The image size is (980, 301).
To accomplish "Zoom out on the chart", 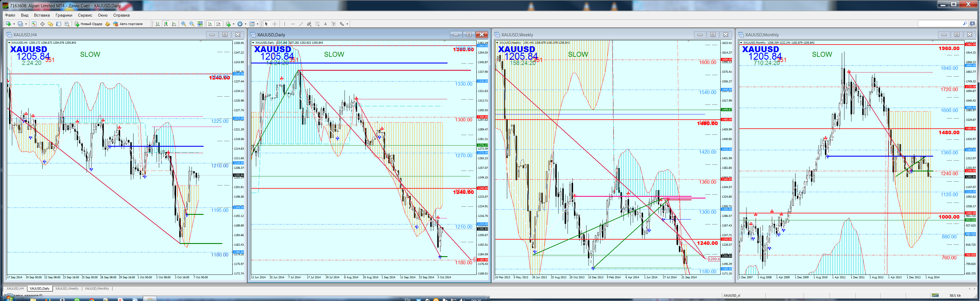I will coord(192,24).
